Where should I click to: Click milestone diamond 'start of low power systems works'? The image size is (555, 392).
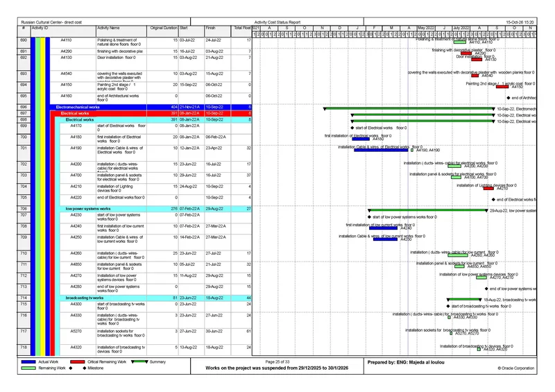pyautogui.click(x=369, y=216)
